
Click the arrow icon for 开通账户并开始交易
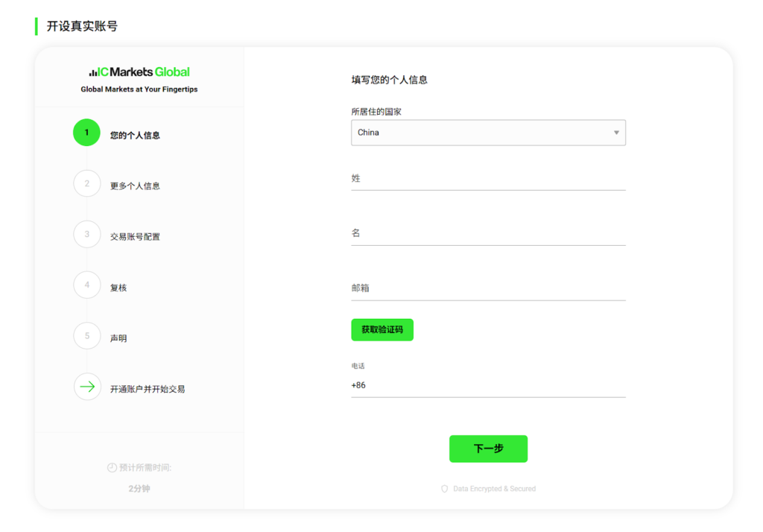point(86,387)
